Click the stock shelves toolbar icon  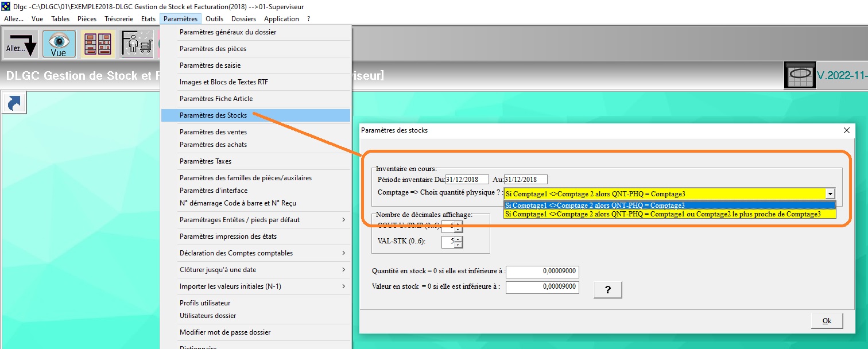coord(98,44)
